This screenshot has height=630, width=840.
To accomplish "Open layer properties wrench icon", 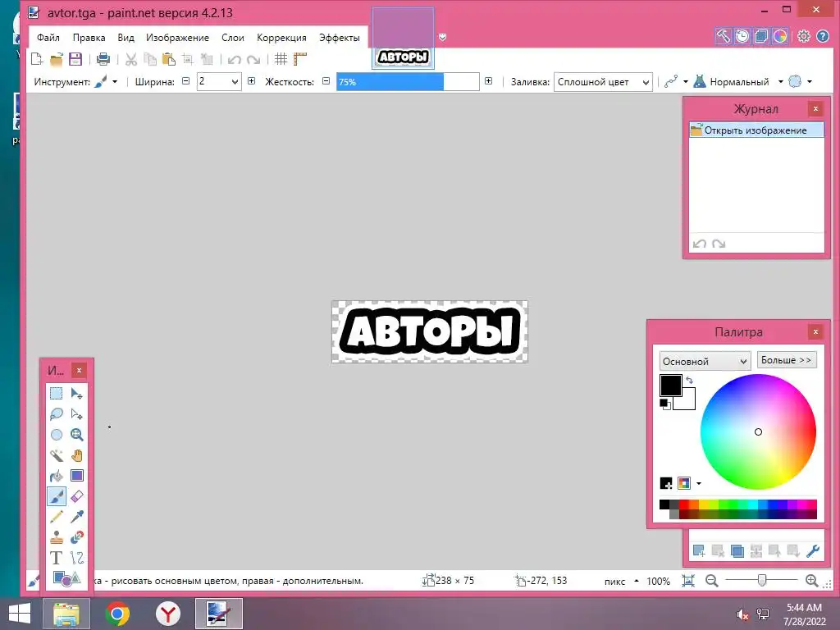I will (x=813, y=550).
